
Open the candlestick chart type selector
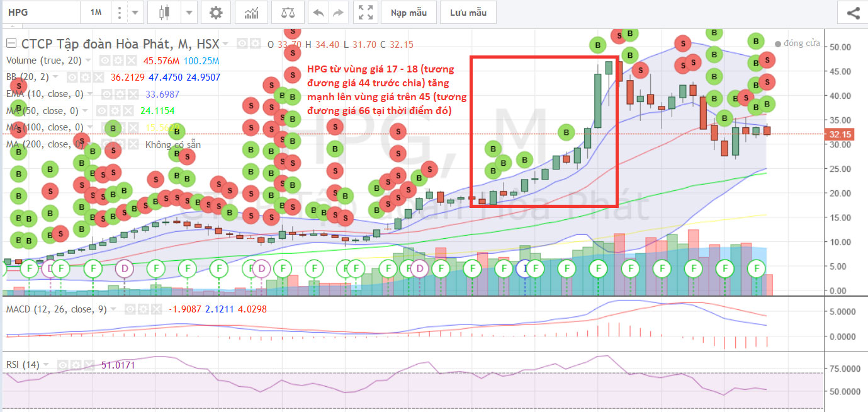(x=165, y=12)
